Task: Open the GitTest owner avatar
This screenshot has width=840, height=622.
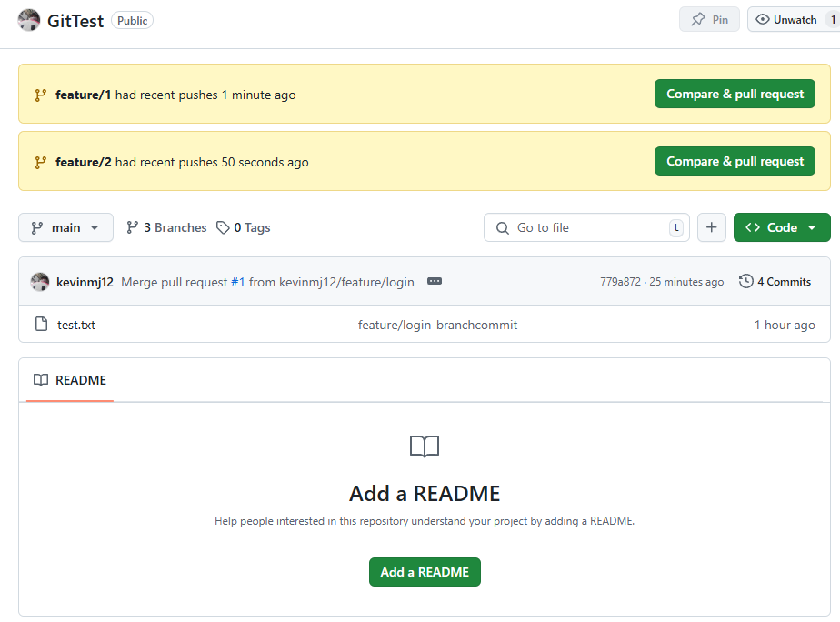Action: [29, 20]
